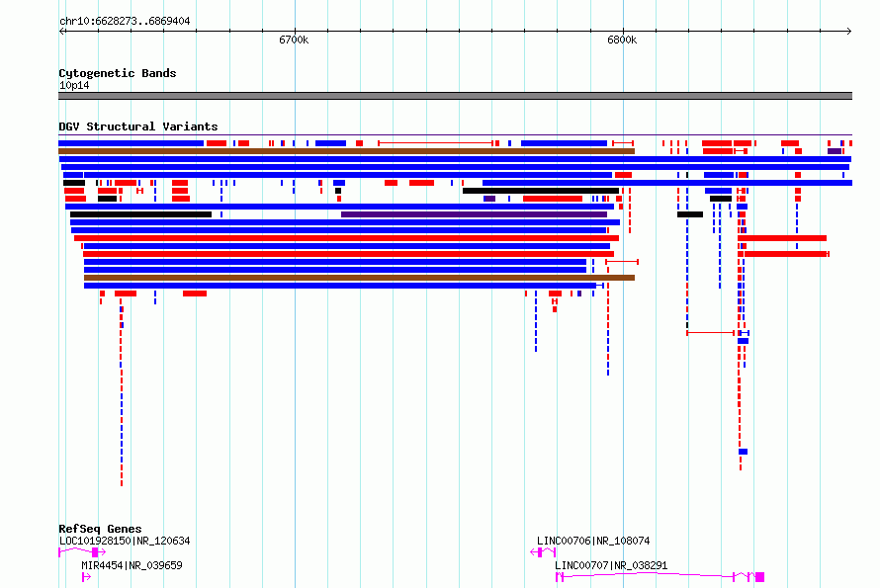Open the DGV Structural Variants track title
The width and height of the screenshot is (880, 588).
pos(138,126)
